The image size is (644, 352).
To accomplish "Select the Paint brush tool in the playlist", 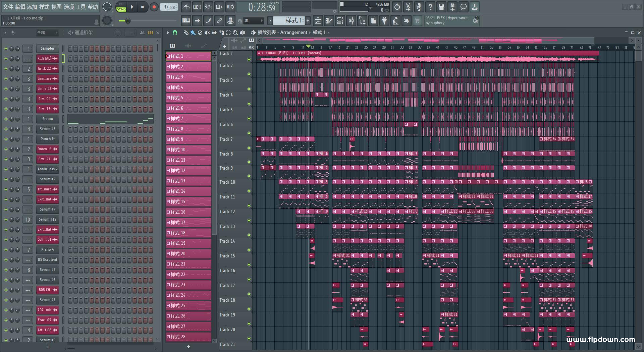I will [193, 33].
